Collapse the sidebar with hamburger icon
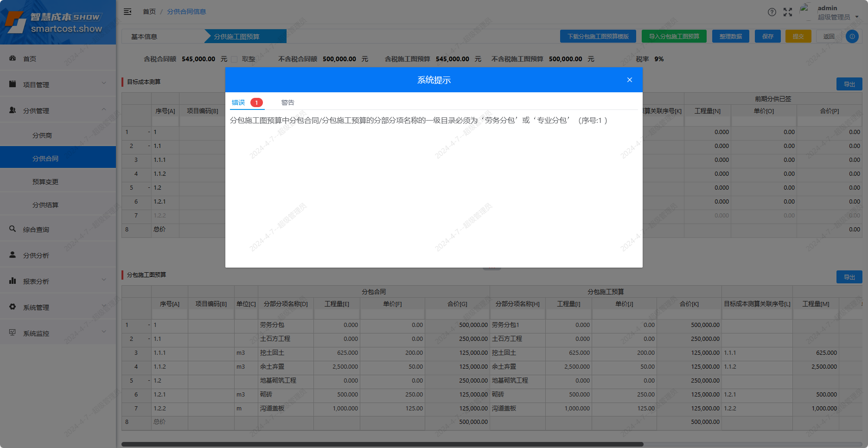Viewport: 868px width, 448px height. pyautogui.click(x=128, y=12)
